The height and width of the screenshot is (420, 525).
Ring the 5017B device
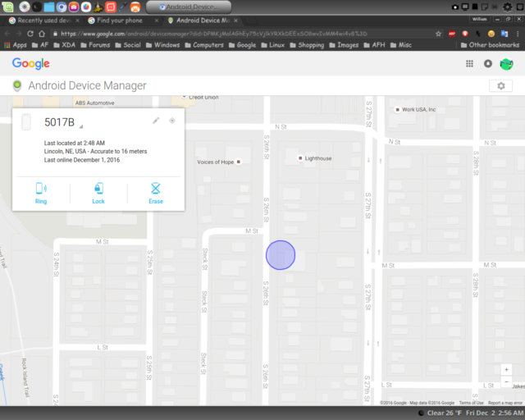[41, 194]
